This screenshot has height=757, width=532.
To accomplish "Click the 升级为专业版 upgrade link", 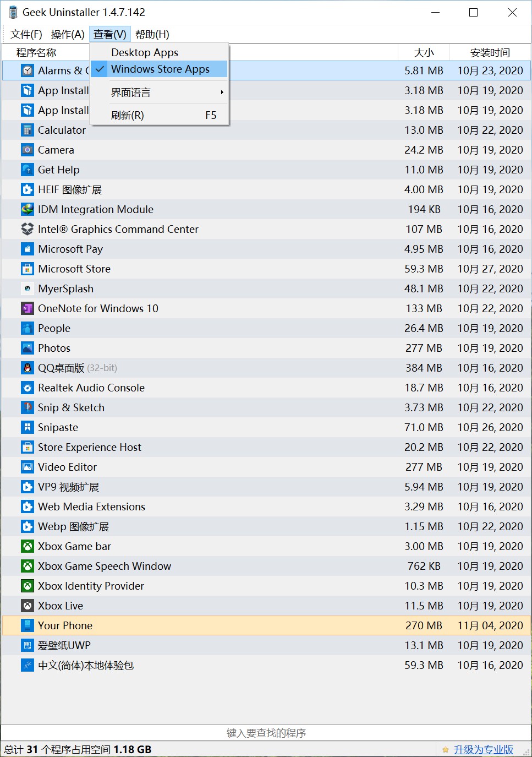I will (x=484, y=749).
